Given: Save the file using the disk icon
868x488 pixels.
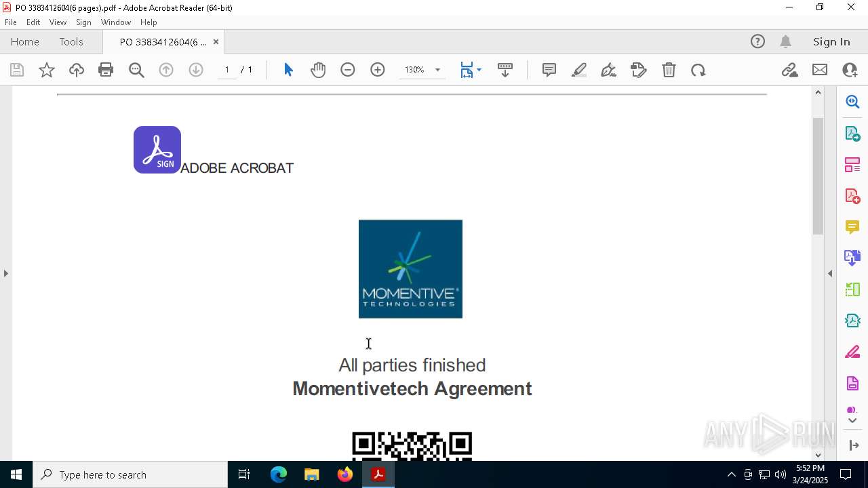Looking at the screenshot, I should 17,70.
